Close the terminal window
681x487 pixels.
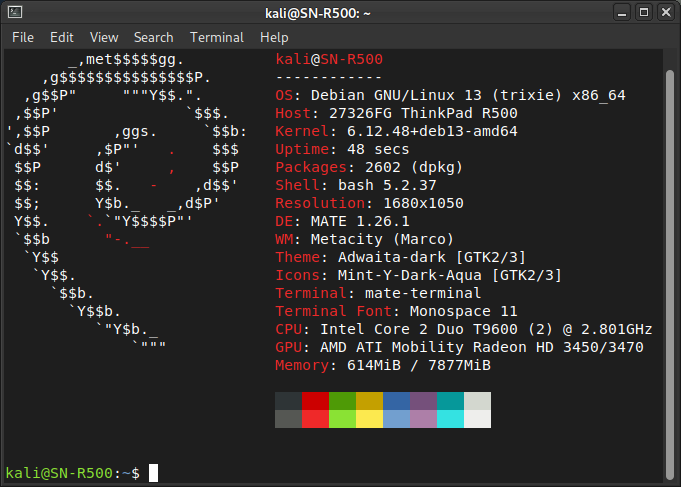[665, 12]
